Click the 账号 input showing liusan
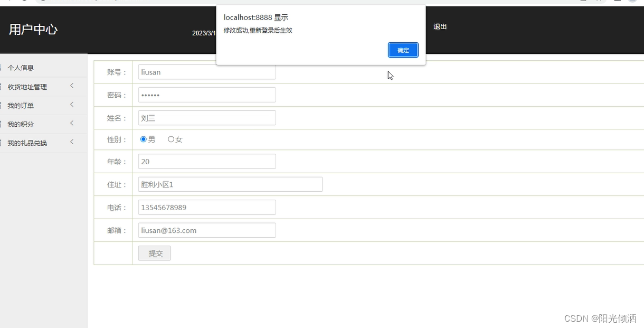This screenshot has width=644, height=328. (206, 72)
